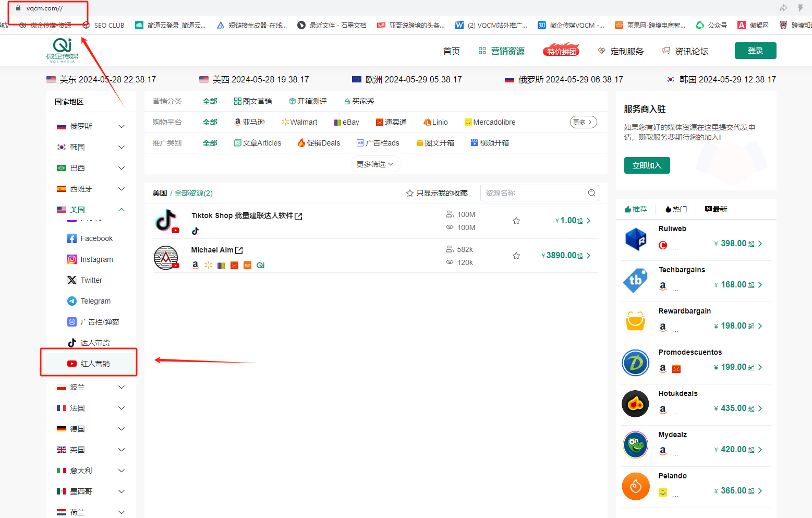This screenshot has width=812, height=518.
Task: Switch to the 热门 tab
Action: [676, 209]
